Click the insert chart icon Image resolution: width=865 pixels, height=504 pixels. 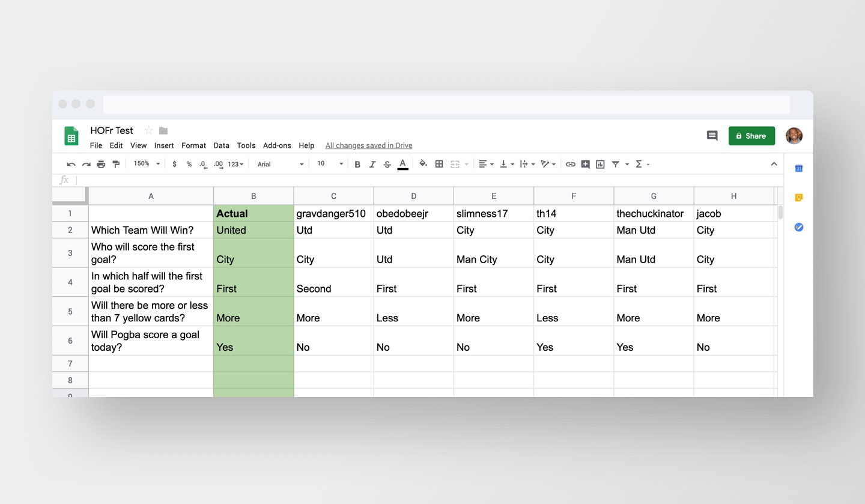coord(600,164)
